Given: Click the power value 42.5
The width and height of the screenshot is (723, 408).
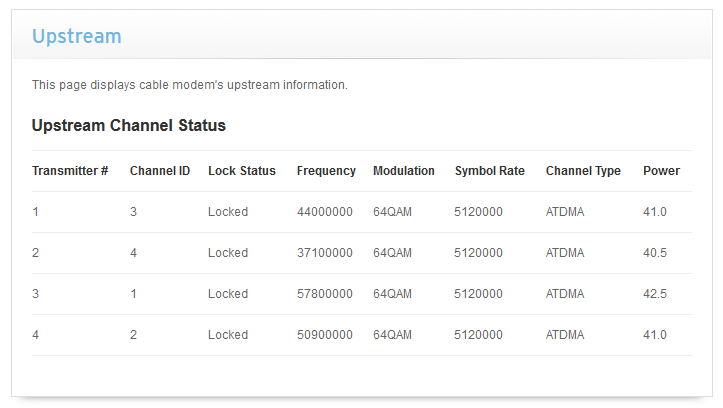Looking at the screenshot, I should [655, 294].
